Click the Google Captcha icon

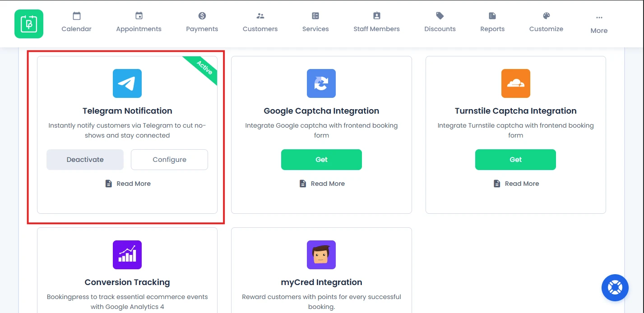point(321,83)
